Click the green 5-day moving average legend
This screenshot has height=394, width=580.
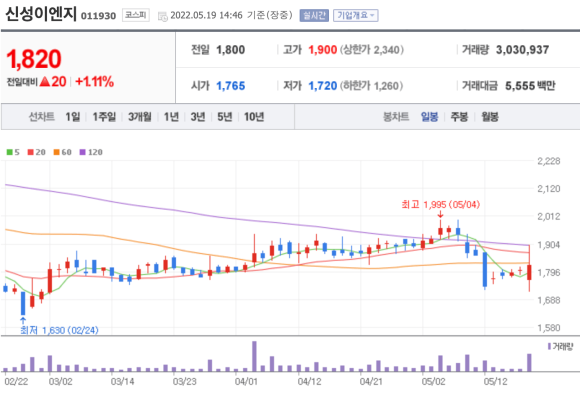[x=13, y=152]
